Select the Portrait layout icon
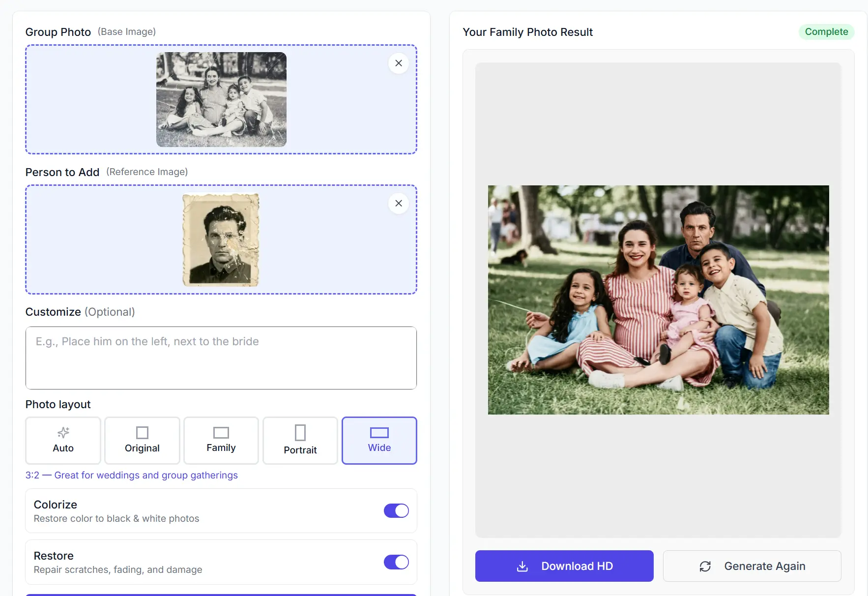 [300, 433]
